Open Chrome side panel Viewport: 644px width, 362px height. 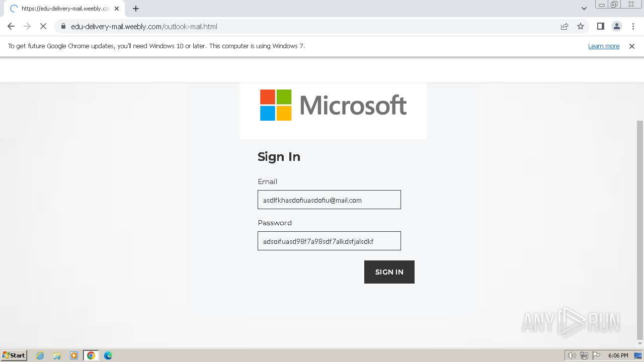tap(600, 26)
